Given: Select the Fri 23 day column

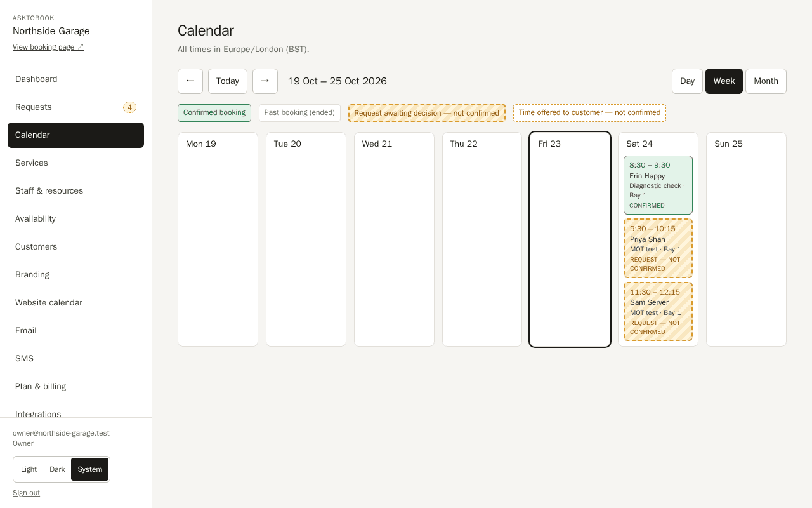Looking at the screenshot, I should point(570,239).
